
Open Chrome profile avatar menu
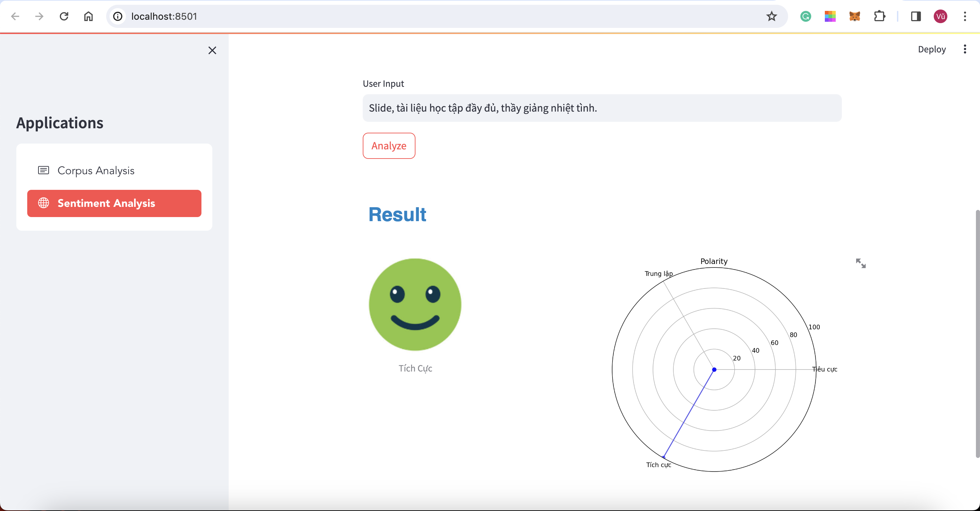point(940,16)
